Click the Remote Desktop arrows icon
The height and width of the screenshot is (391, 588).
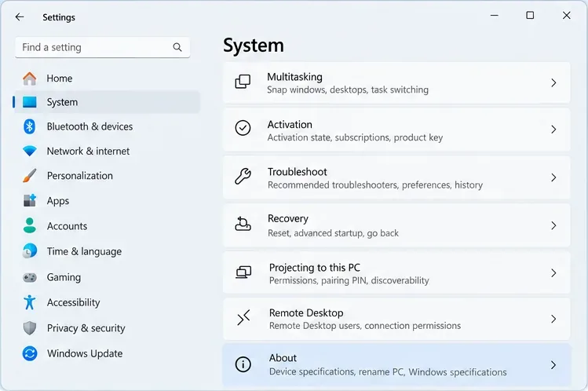[x=243, y=318]
